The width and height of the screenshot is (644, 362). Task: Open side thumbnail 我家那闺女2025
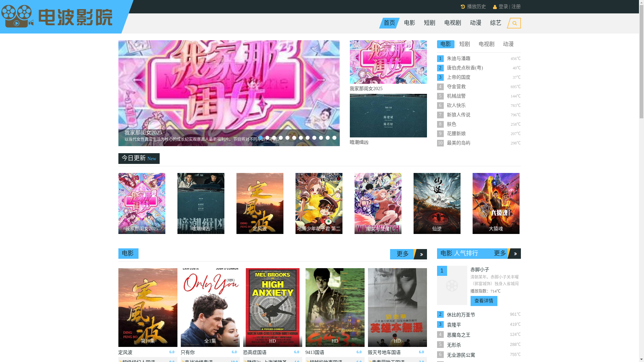click(388, 62)
